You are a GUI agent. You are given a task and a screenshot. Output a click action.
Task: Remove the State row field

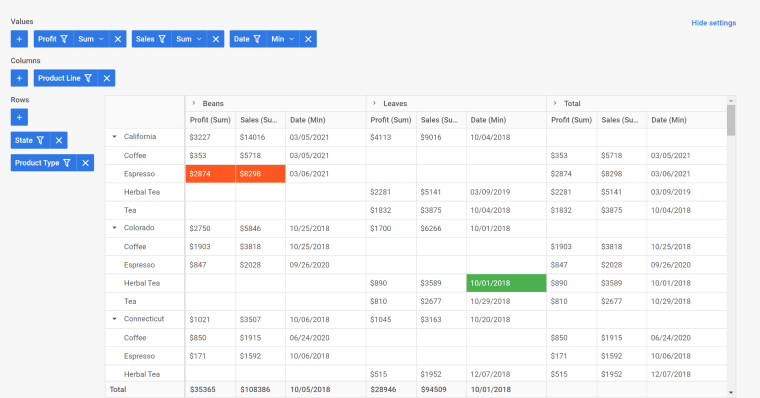(x=59, y=140)
